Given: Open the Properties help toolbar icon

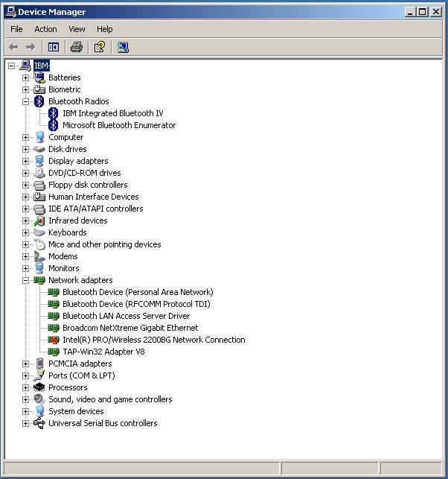Looking at the screenshot, I should click(100, 47).
